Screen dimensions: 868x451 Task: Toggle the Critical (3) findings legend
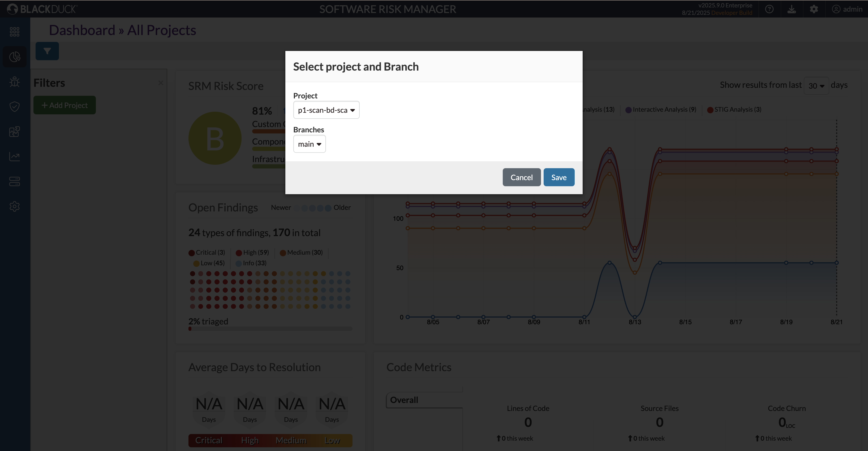207,252
